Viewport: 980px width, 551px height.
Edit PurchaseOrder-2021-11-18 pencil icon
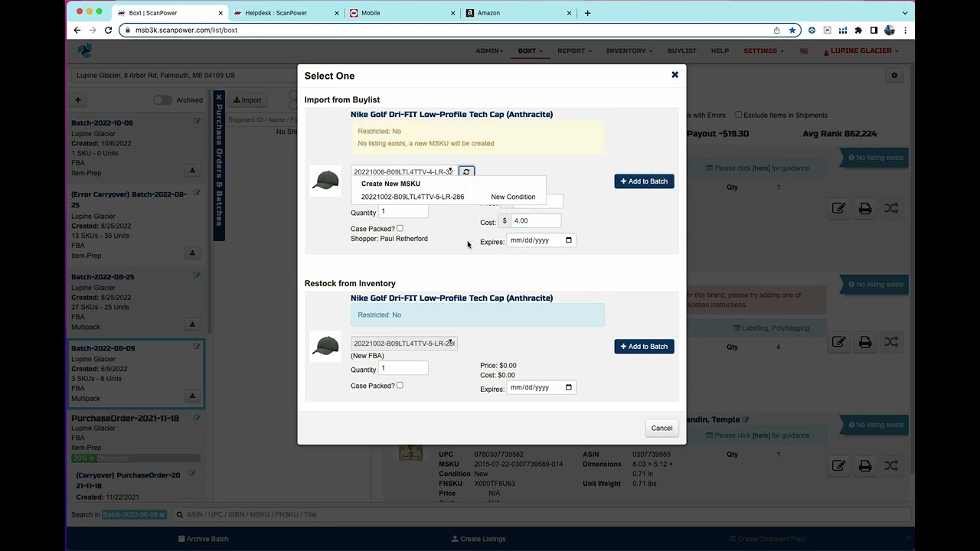197,418
